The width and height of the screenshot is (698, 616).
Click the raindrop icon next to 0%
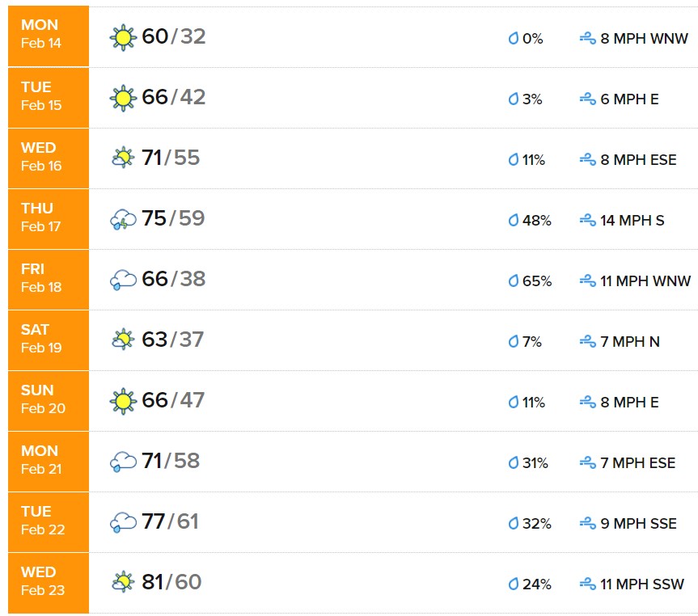(x=514, y=38)
